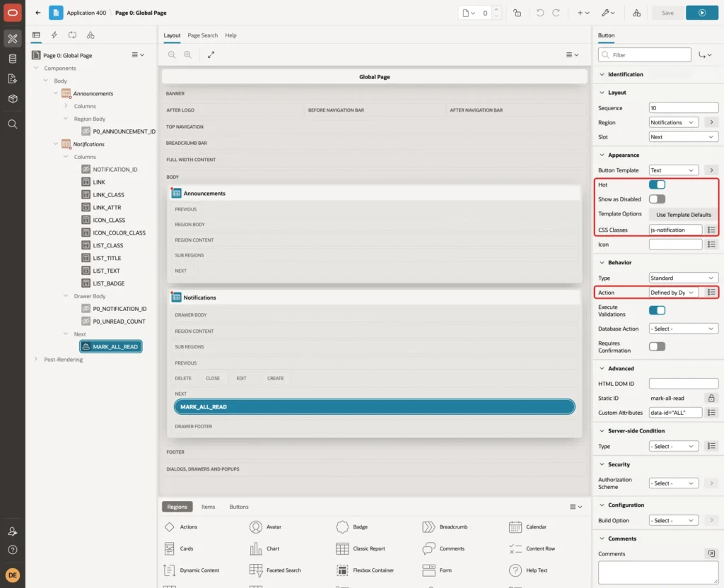724x588 pixels.
Task: Switch to Rendering tree tab icon
Action: pos(36,35)
